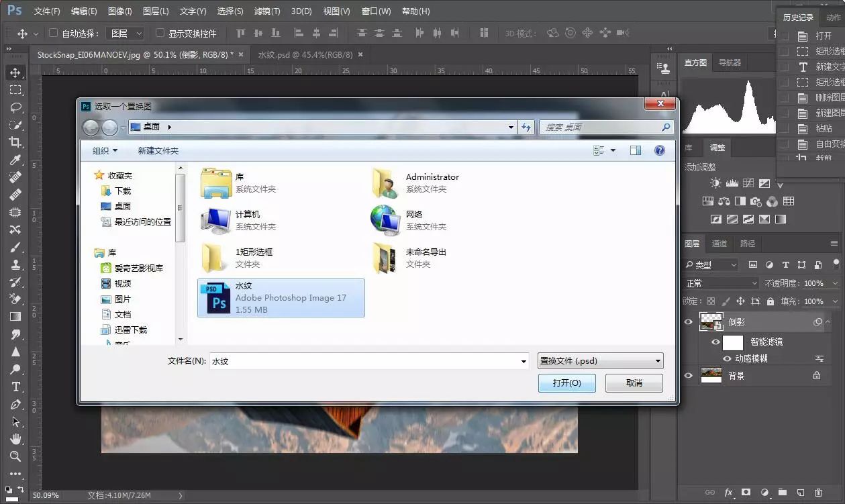The width and height of the screenshot is (845, 504).
Task: Select 下载 in the favorites sidebar
Action: pos(123,191)
